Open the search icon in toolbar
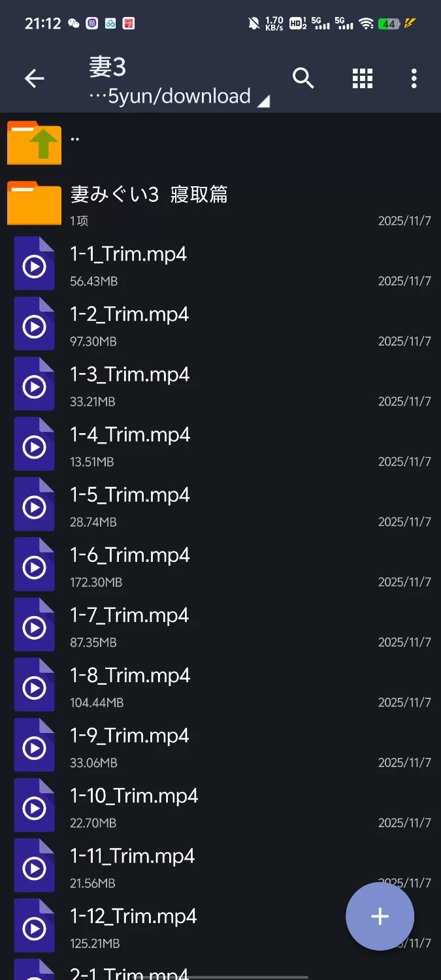441x980 pixels. coord(303,78)
